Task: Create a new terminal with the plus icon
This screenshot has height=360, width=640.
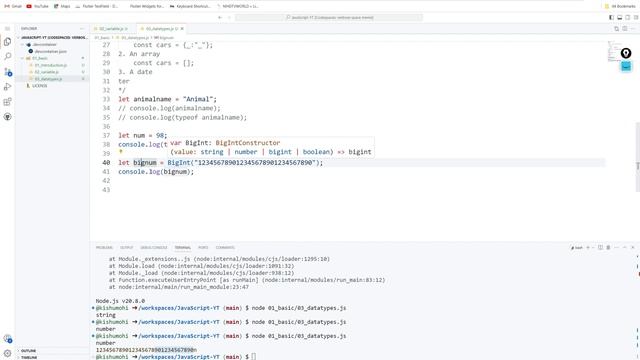Action: 588,248
